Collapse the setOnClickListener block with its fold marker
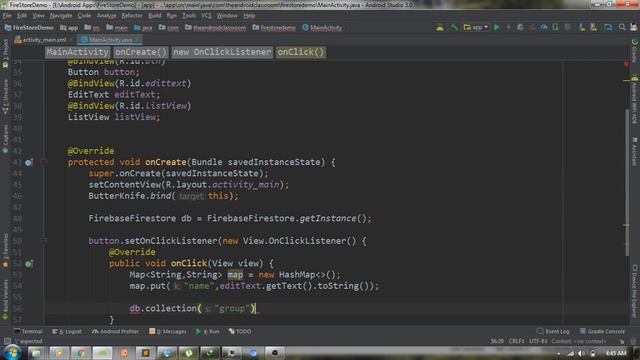This screenshot has width=640, height=360. (44, 241)
